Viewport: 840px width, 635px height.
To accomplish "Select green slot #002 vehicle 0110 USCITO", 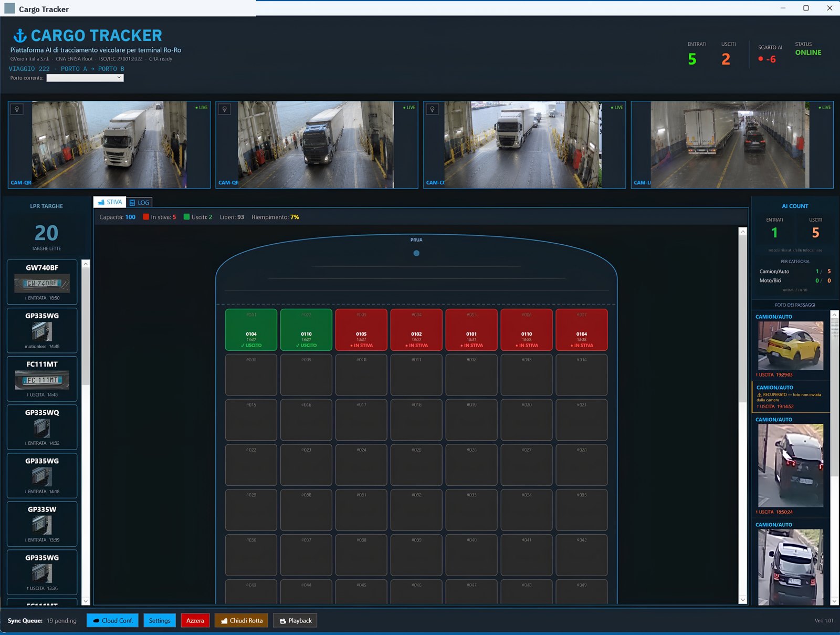I will 306,330.
